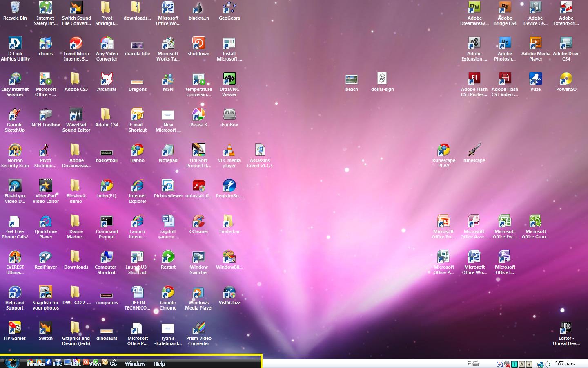Image resolution: width=588 pixels, height=368 pixels.
Task: Click the Apple logo start button
Action: [x=12, y=362]
